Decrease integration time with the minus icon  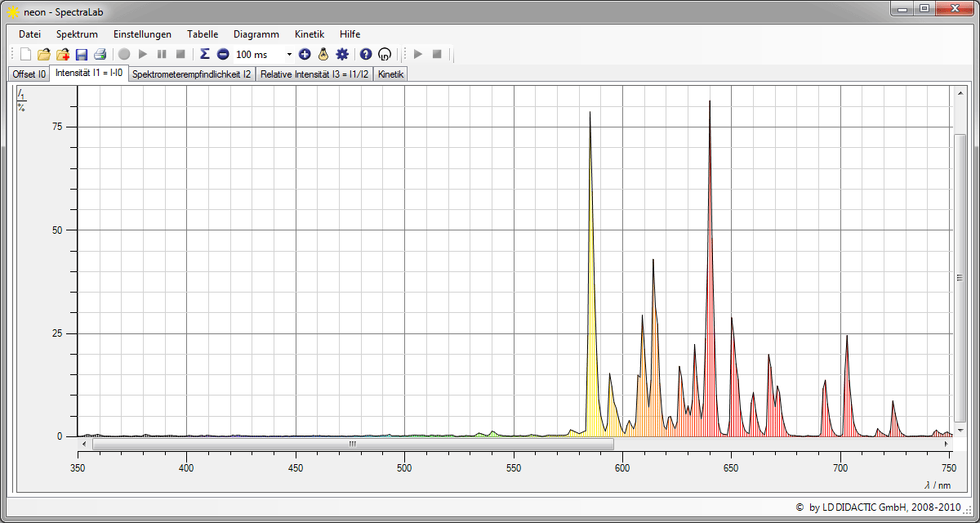[223, 55]
